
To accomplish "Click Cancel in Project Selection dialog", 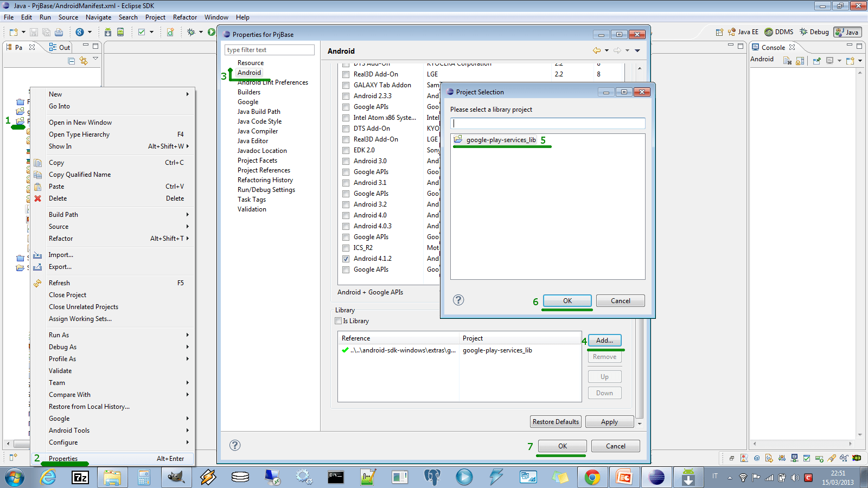I will coord(621,301).
